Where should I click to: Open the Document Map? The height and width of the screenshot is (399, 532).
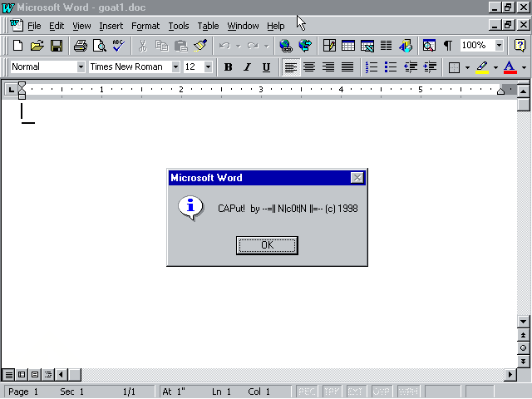click(429, 46)
